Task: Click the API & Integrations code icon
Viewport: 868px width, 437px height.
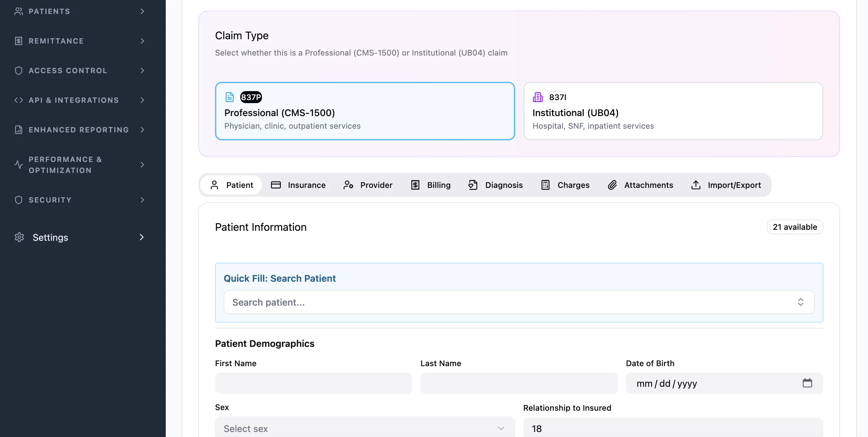Action: pyautogui.click(x=19, y=100)
